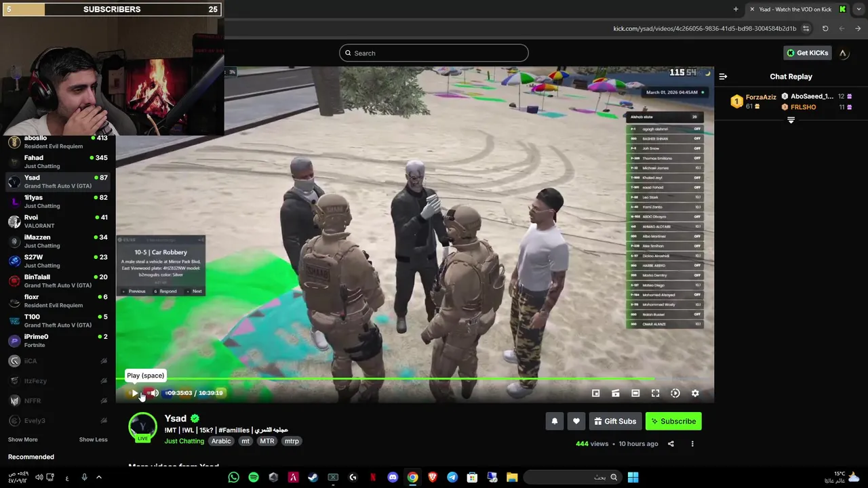The width and height of the screenshot is (868, 488).
Task: Open T100 channel in sidebar
Action: pos(58,321)
